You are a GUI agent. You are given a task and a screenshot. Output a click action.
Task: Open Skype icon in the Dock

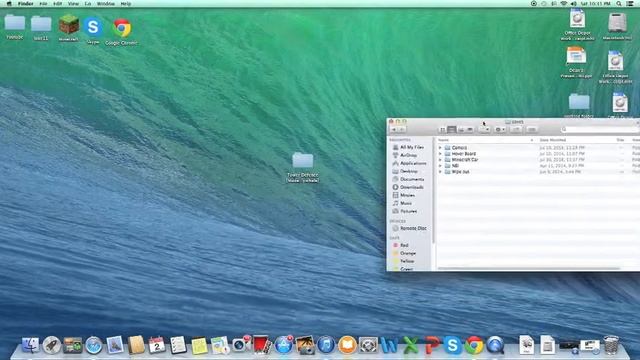(x=453, y=345)
